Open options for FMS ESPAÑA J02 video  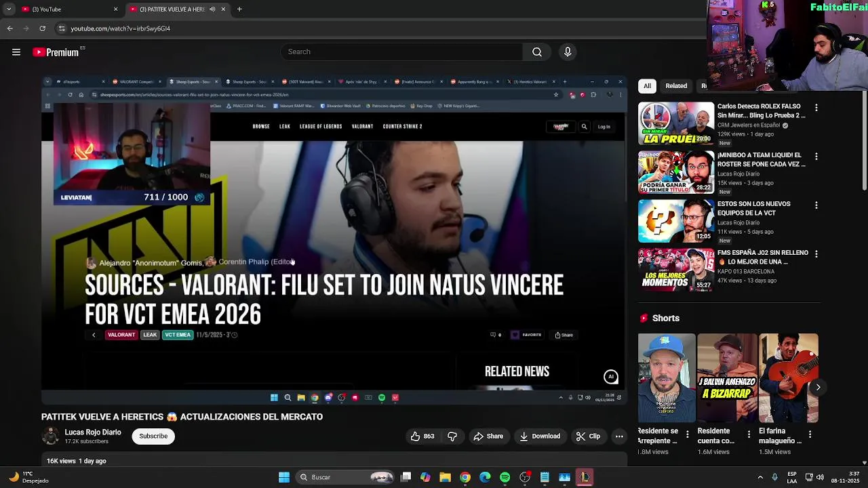coord(816,254)
